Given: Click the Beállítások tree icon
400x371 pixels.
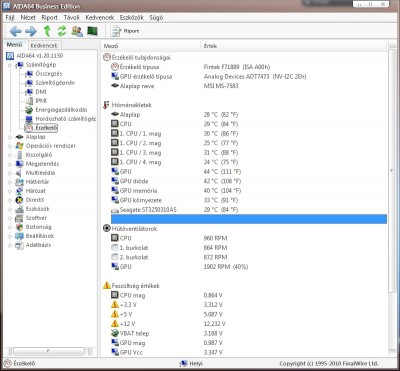Looking at the screenshot, I should [x=19, y=236].
